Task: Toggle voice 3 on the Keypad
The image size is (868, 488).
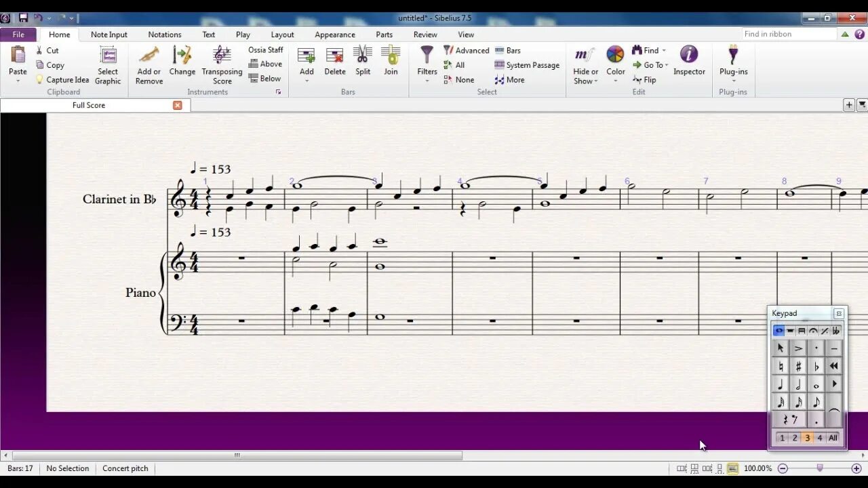Action: tap(807, 438)
